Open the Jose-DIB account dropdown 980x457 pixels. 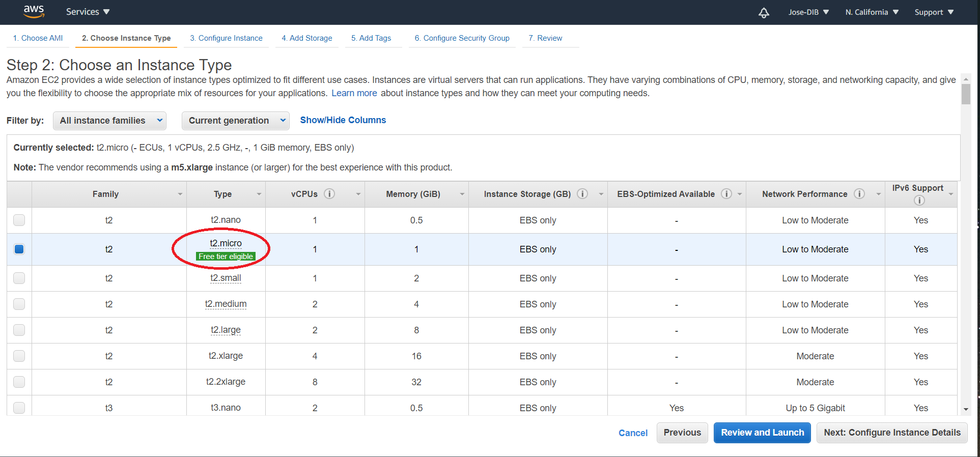[808, 12]
